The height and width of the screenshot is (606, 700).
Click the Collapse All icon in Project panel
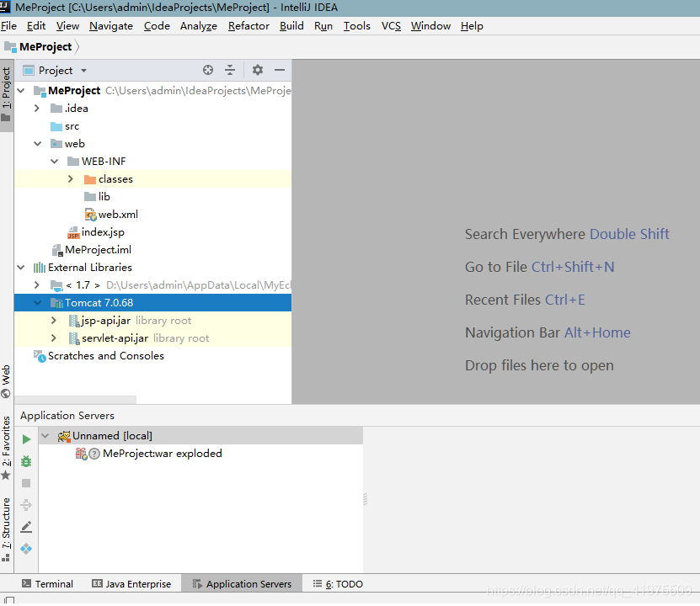tap(230, 70)
